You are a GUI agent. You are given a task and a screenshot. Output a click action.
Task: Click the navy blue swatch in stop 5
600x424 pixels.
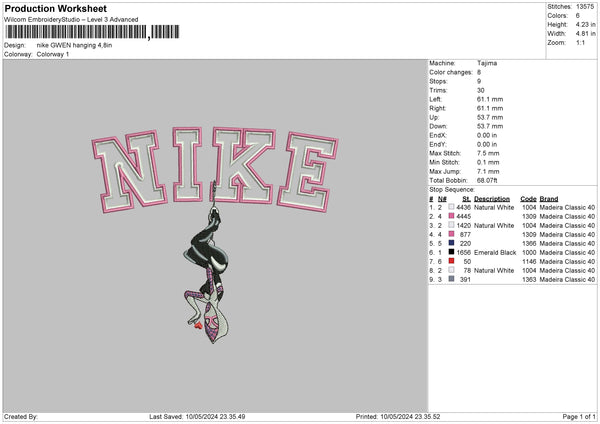coord(455,243)
